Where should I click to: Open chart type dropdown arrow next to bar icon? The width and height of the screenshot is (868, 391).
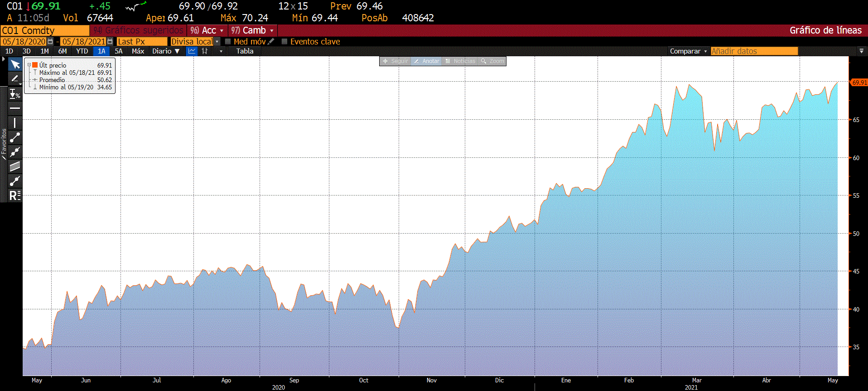pyautogui.click(x=221, y=51)
